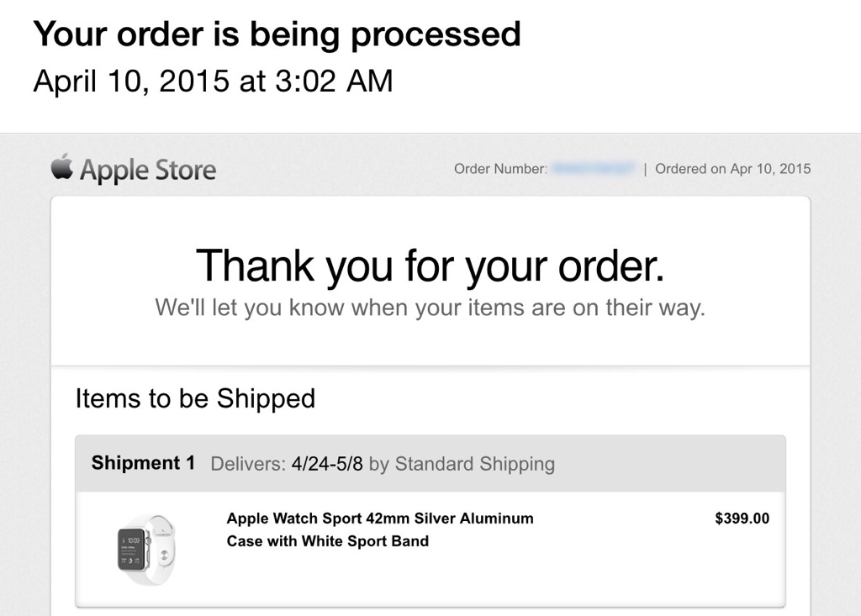Viewport: 861px width, 616px height.
Task: Click the Delivers label in shipment header
Action: click(248, 464)
